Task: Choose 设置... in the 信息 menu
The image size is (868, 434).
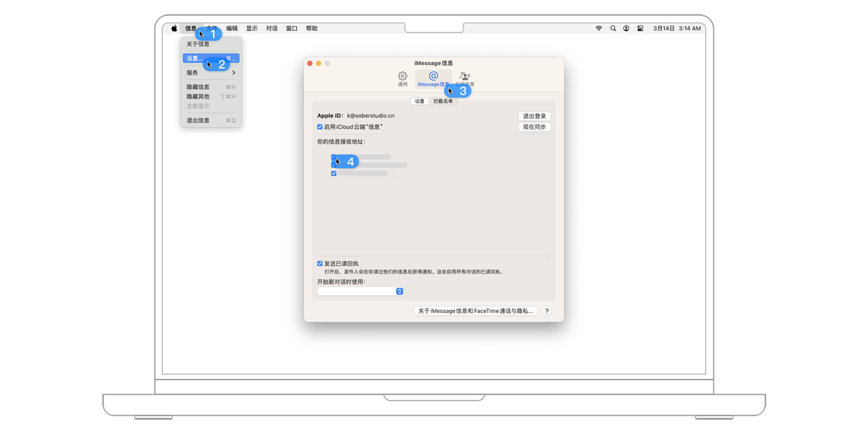Action: pyautogui.click(x=211, y=58)
